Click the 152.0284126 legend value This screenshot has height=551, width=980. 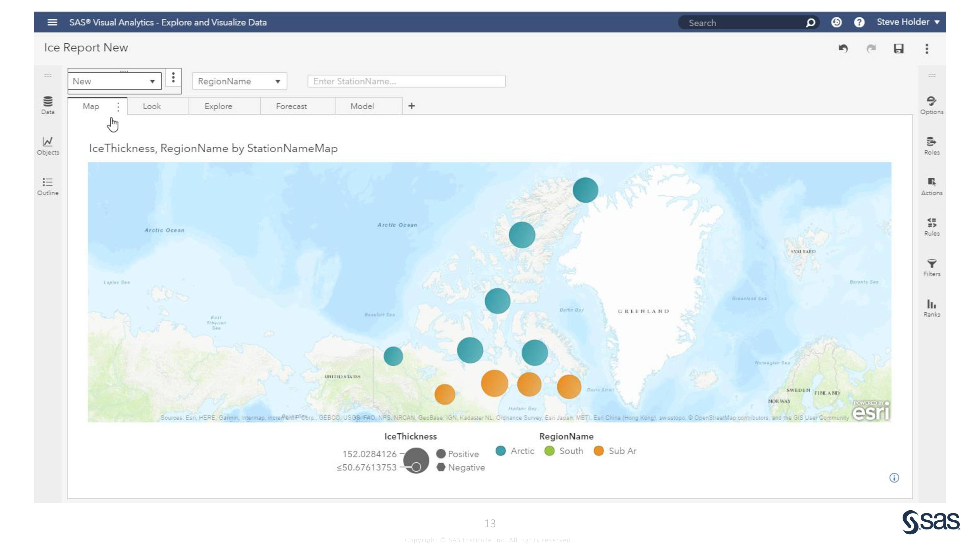tap(369, 454)
